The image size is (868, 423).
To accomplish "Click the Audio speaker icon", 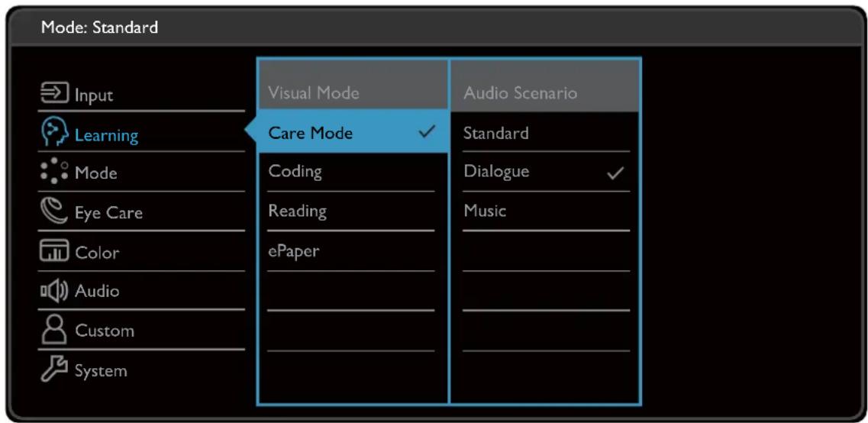I will click(x=55, y=290).
